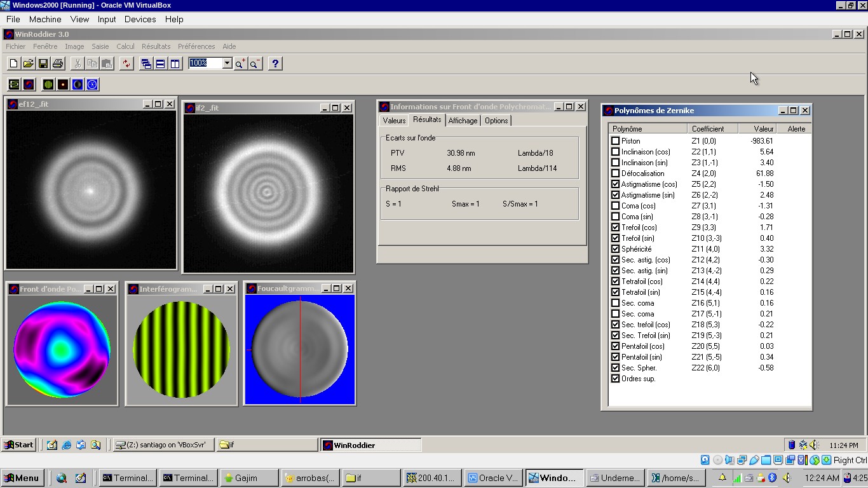This screenshot has width=868, height=488.
Task: Click the Windows 2000 Start button
Action: pyautogui.click(x=19, y=445)
